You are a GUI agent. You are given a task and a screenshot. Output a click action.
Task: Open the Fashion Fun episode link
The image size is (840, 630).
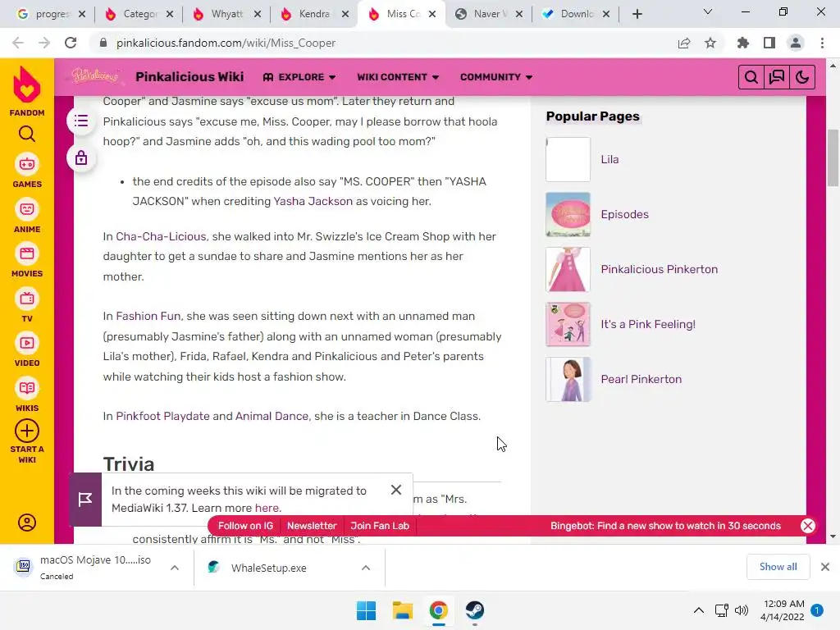point(148,316)
